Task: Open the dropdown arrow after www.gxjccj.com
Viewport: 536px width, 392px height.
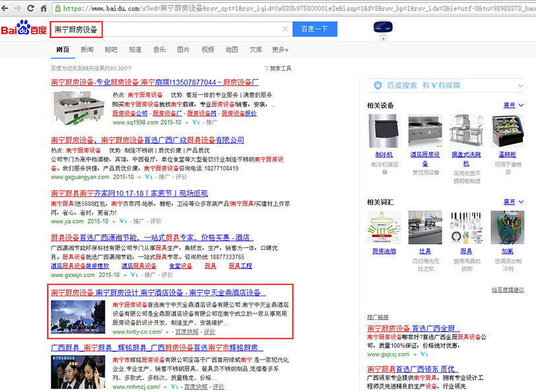Action: pos(415,355)
